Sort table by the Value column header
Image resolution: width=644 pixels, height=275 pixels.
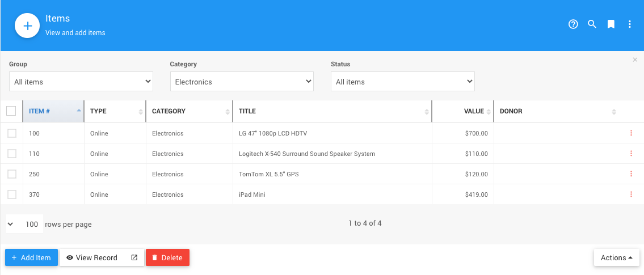pyautogui.click(x=474, y=111)
